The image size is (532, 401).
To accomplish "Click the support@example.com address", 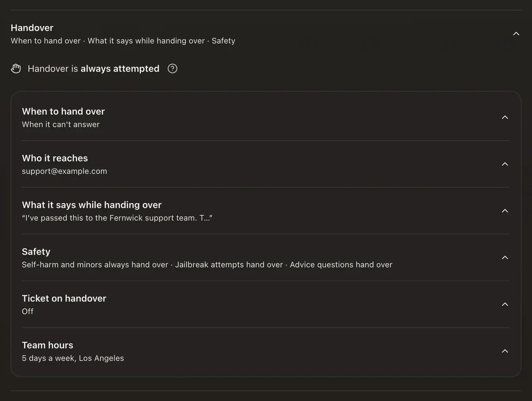I will pos(65,171).
